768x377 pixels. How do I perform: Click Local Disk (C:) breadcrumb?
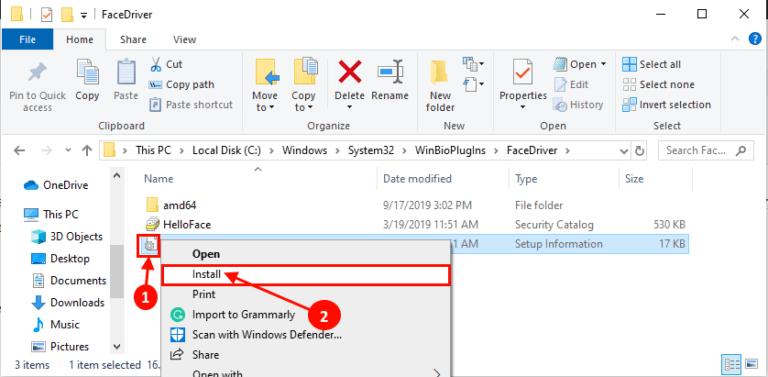point(226,150)
